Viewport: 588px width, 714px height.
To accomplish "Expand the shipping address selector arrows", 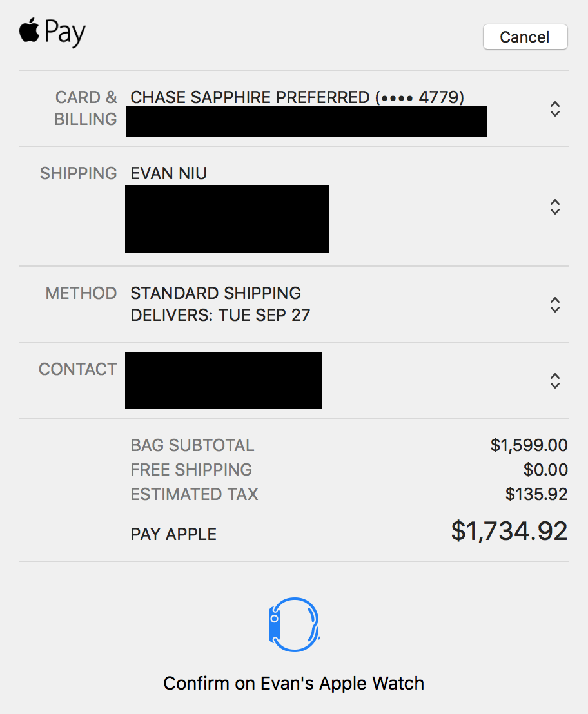I will click(554, 207).
